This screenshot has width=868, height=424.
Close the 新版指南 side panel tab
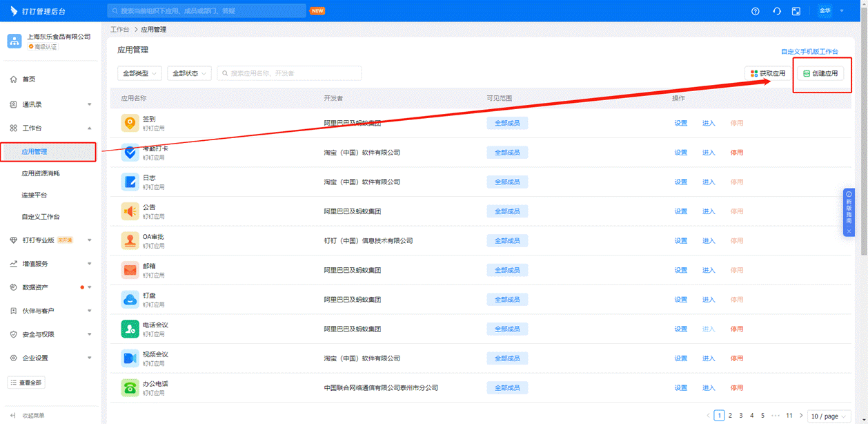point(849,231)
